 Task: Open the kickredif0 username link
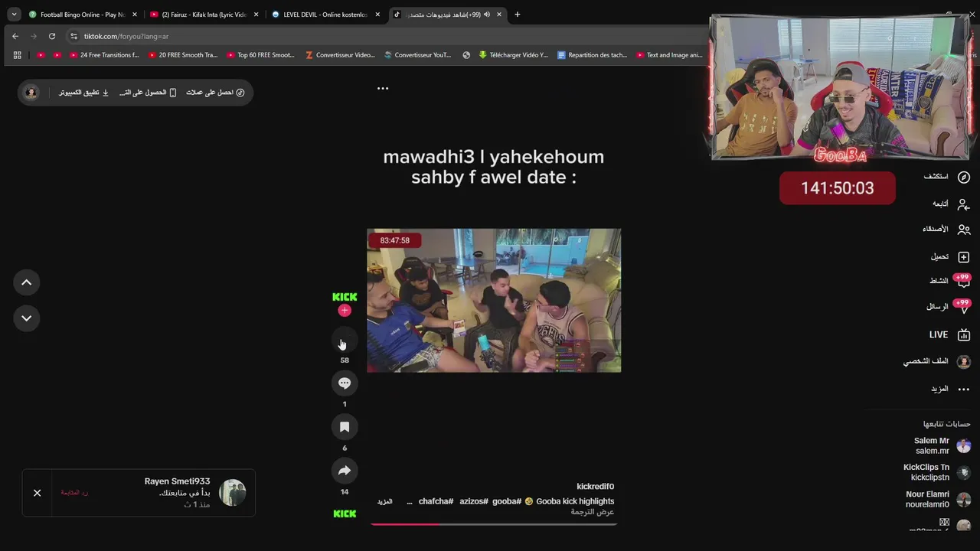pyautogui.click(x=595, y=487)
